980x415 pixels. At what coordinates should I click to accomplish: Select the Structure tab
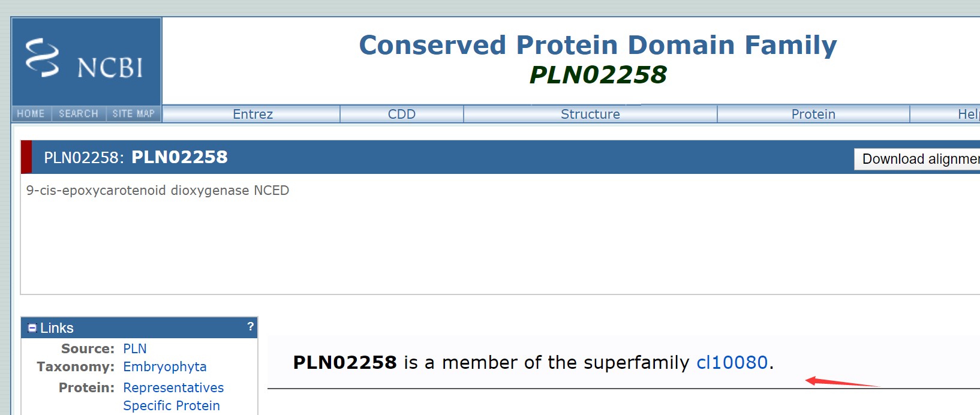[590, 114]
